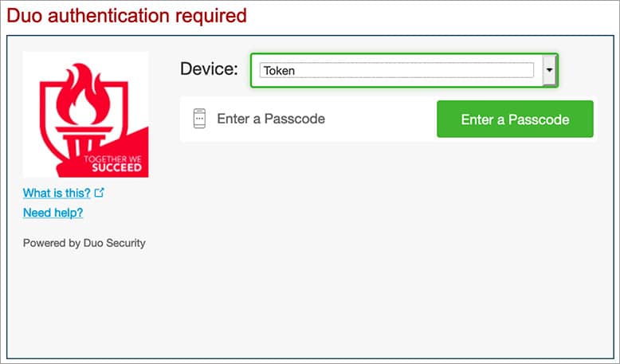Click the Duo authentication required heading

click(x=127, y=14)
